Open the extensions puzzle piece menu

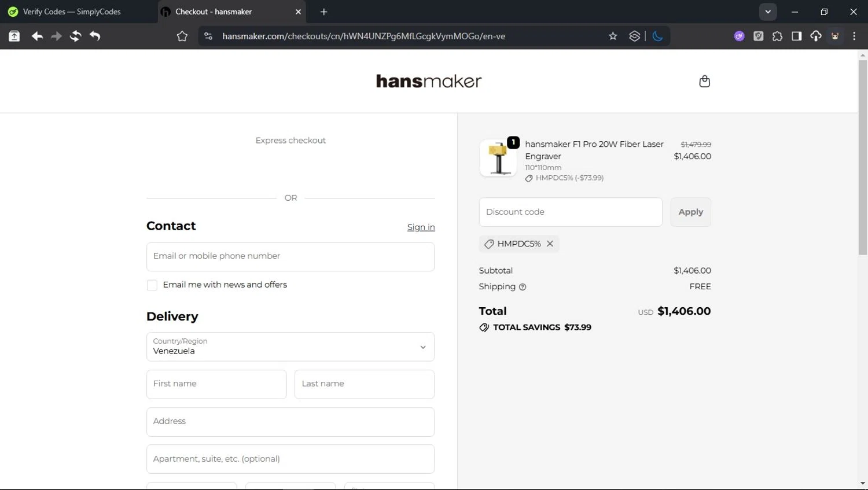coord(777,36)
